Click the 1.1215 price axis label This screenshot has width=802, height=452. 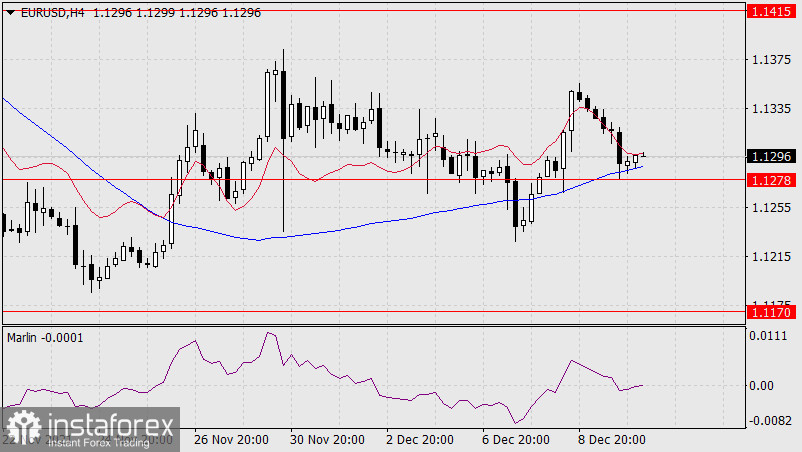tap(770, 257)
